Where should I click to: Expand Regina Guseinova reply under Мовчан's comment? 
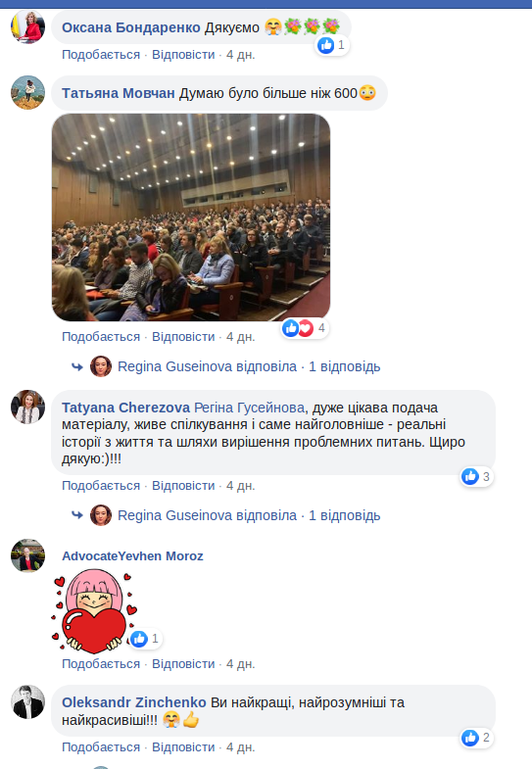249,366
